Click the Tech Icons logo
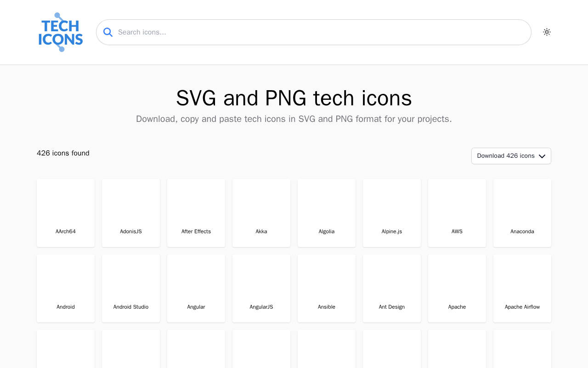The image size is (588, 368). tap(60, 32)
